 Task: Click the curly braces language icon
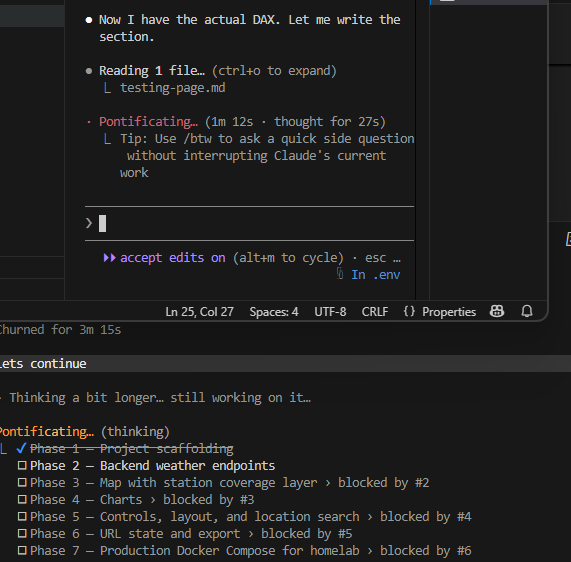pyautogui.click(x=409, y=311)
